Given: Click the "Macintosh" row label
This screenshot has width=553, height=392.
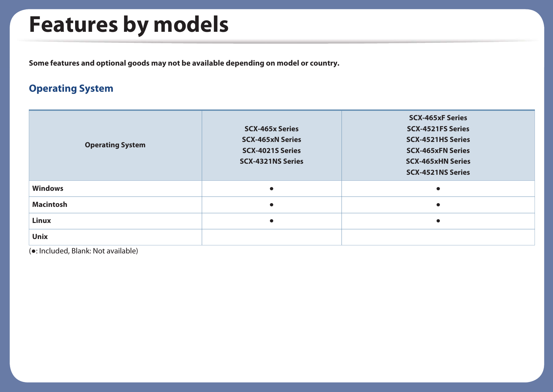Looking at the screenshot, I should (50, 205).
